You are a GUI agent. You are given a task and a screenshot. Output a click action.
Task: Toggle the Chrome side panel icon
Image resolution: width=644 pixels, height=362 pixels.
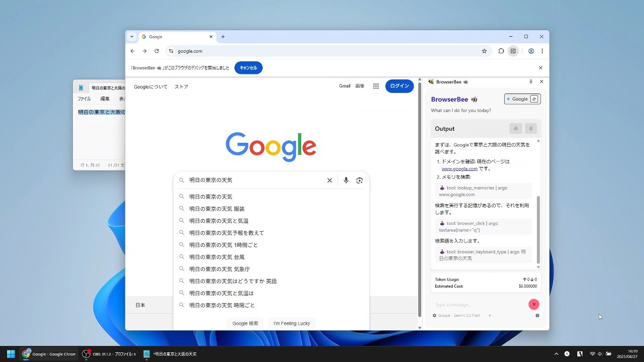(x=513, y=51)
